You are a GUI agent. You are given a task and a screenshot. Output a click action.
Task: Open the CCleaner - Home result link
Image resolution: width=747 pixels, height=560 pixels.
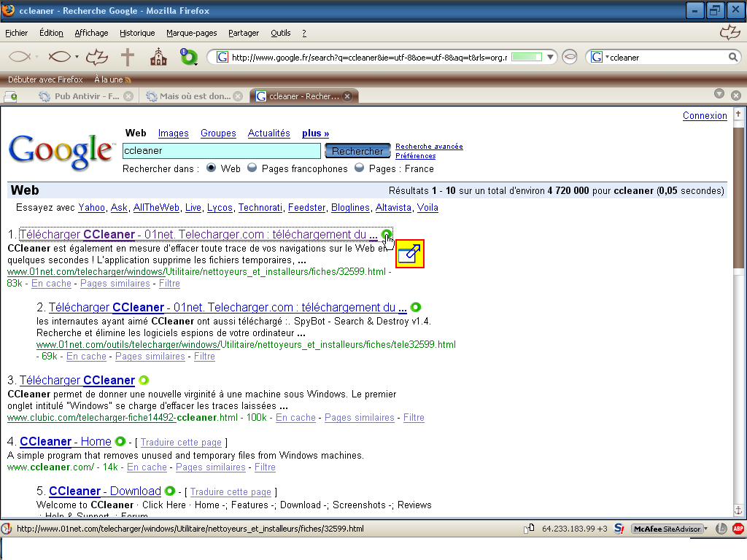(66, 441)
